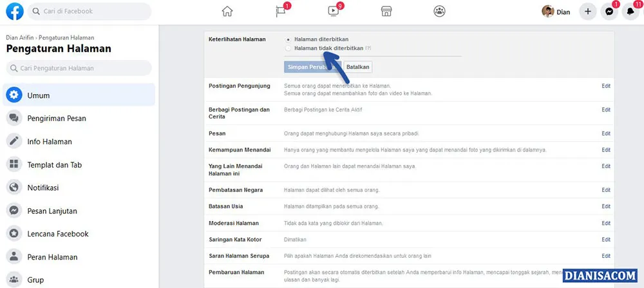Screen dimensions: 644x288
Task: Edit the Pesan setting
Action: [606, 133]
